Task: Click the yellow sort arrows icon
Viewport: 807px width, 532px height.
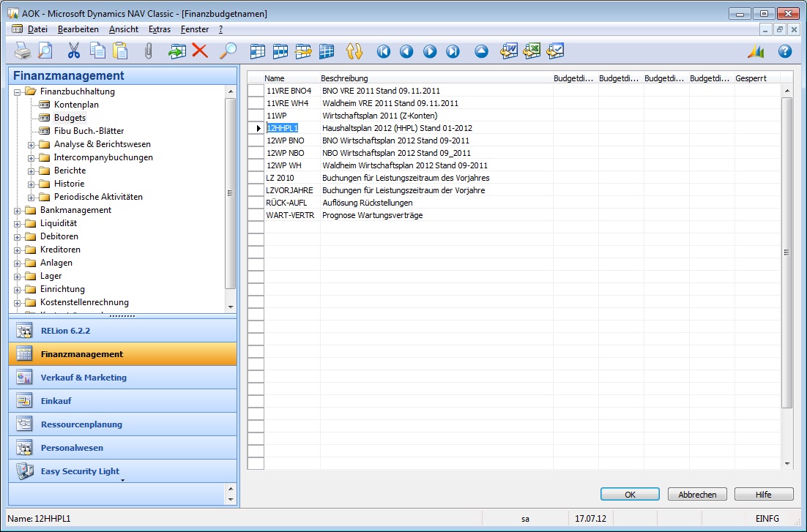Action: [x=354, y=51]
